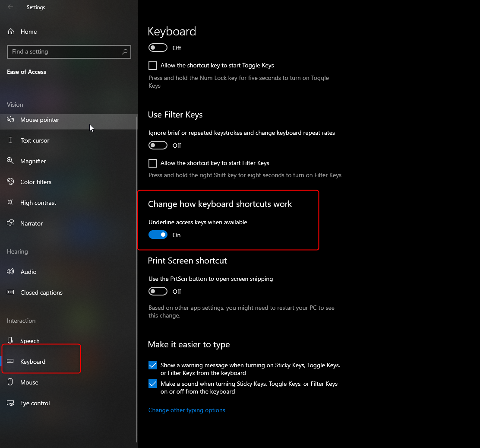
Task: Enable the shortcut key to start Toggle Keys
Action: (153, 65)
